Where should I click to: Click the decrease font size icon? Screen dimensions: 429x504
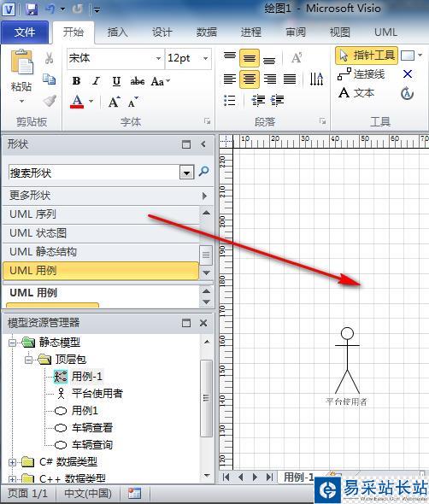(x=132, y=102)
